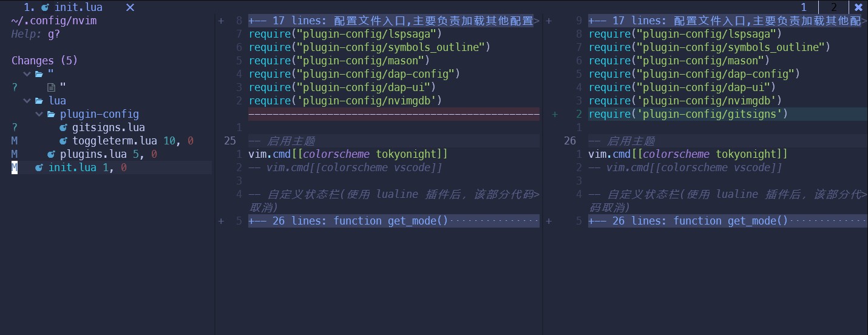
Task: Click the top-right close tabpage X
Action: click(x=858, y=7)
